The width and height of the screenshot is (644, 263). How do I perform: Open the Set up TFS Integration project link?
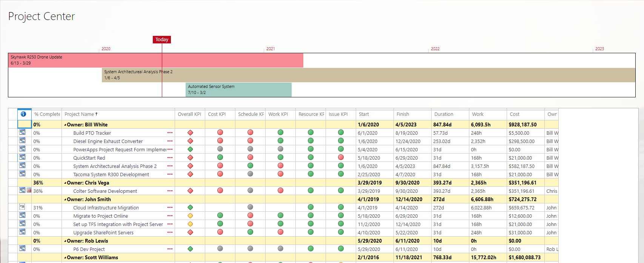118,224
